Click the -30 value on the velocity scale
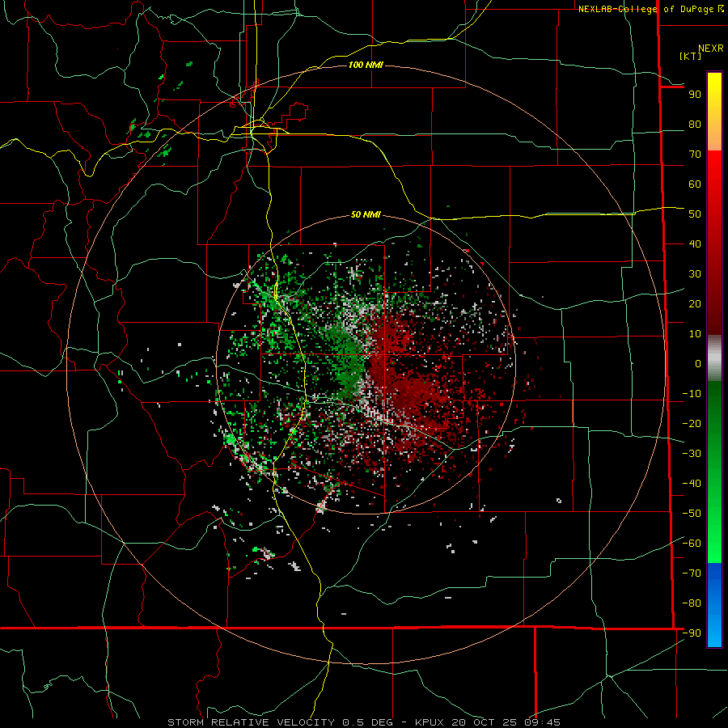The width and height of the screenshot is (728, 728). pyautogui.click(x=692, y=454)
